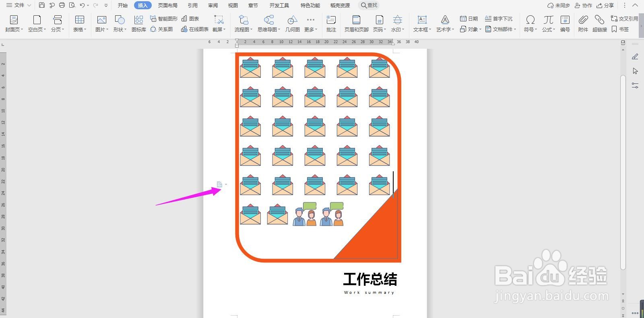Expand the quick access customize arrow

106,5
